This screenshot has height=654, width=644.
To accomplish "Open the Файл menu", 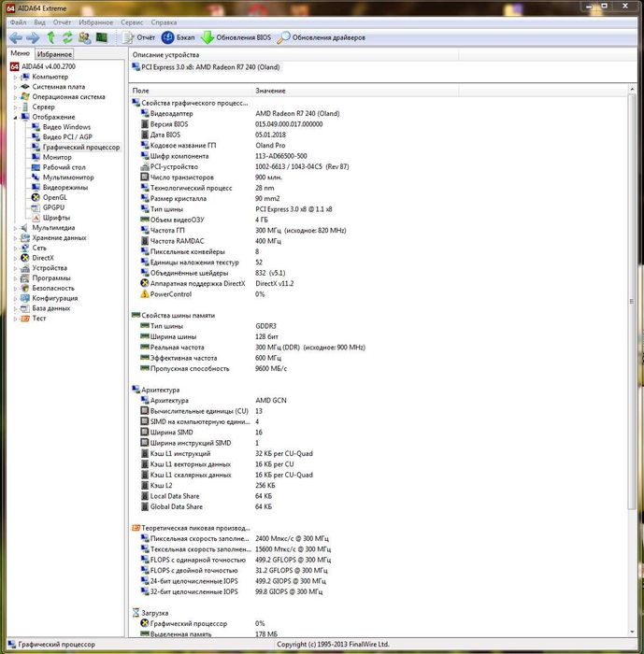I will (x=19, y=22).
